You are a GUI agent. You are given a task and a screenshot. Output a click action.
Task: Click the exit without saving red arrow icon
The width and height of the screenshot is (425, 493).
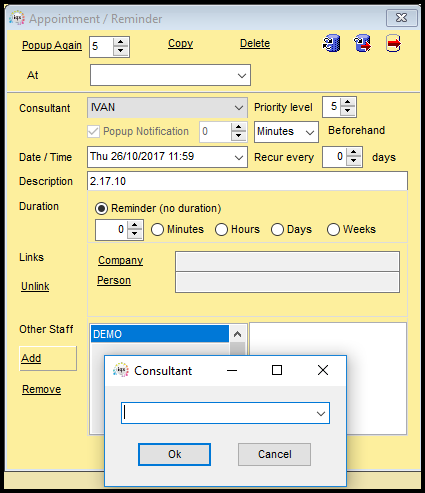click(393, 43)
